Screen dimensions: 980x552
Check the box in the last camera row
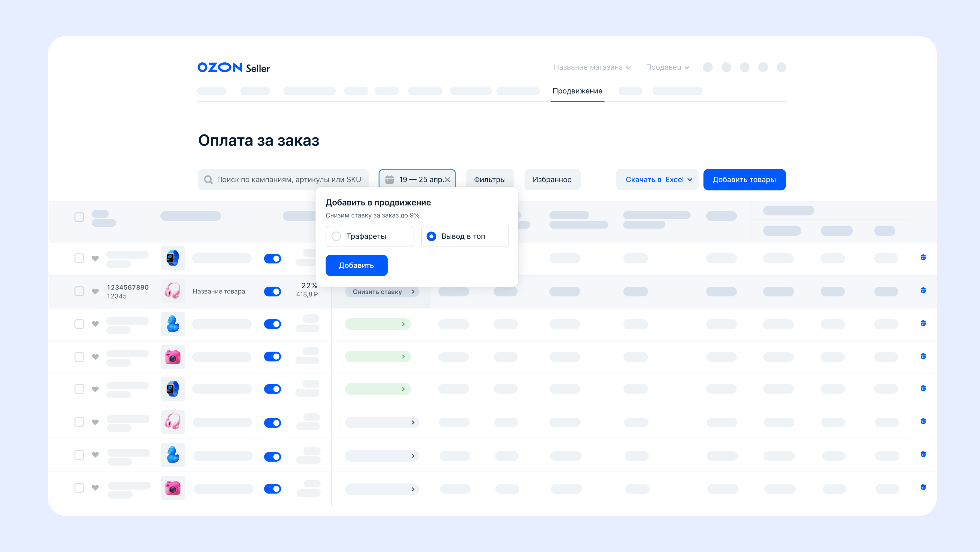click(79, 488)
